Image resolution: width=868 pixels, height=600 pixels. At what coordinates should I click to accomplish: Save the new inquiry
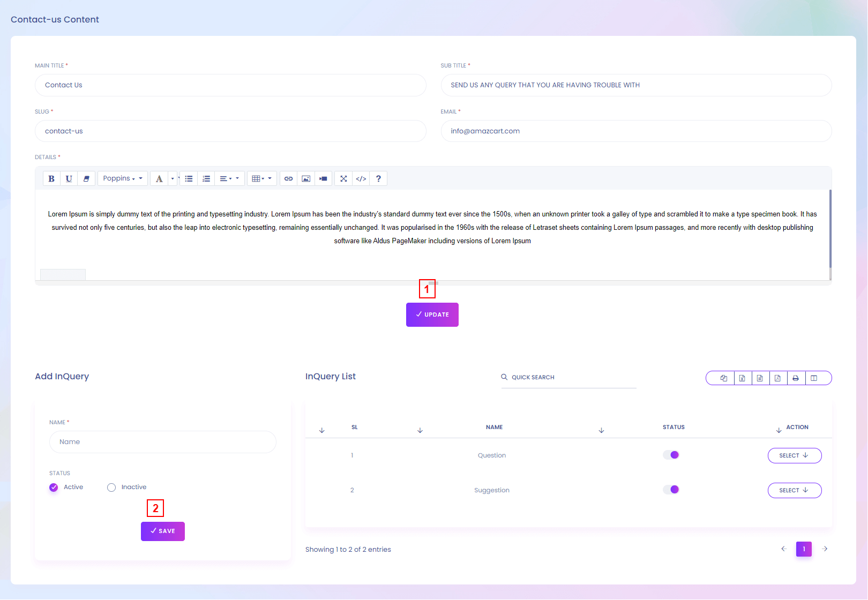[162, 531]
